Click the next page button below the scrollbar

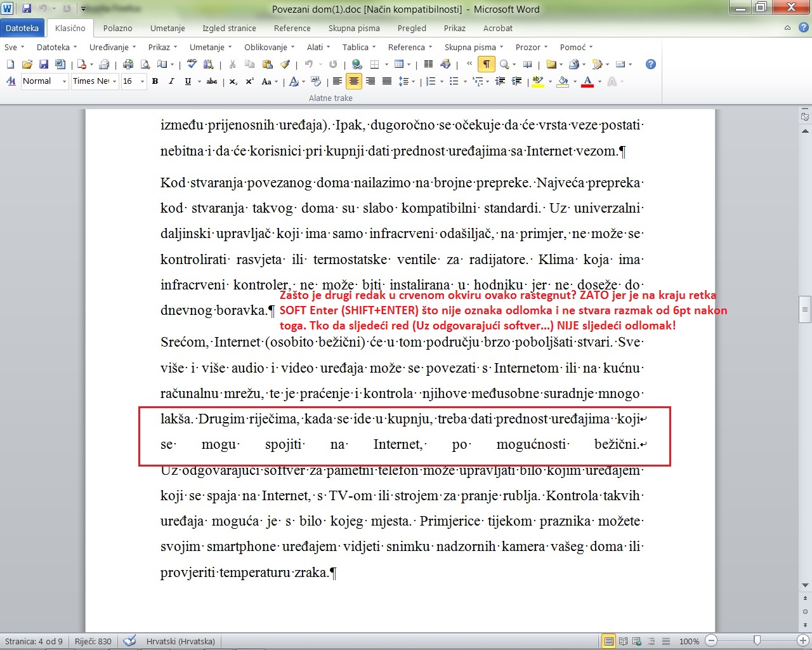(x=805, y=625)
